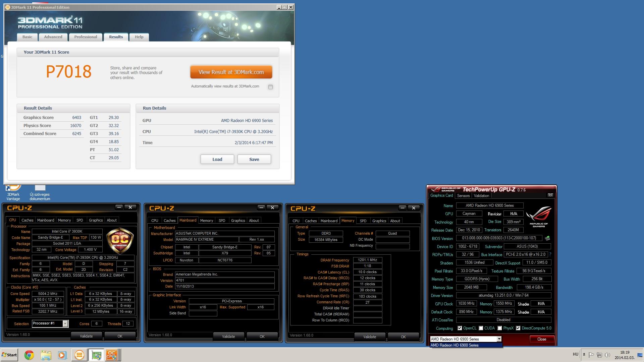This screenshot has height=362, width=644.
Task: Open Windows Media Player from taskbar
Action: point(62,355)
